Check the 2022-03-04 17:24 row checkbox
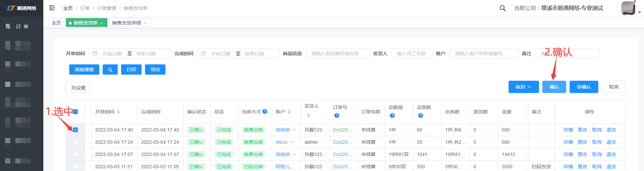Screen dimensions: 644x171 (x=75, y=142)
